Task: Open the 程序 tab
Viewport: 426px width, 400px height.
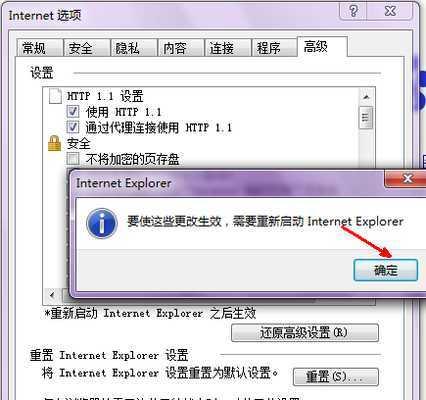Action: coord(274,48)
